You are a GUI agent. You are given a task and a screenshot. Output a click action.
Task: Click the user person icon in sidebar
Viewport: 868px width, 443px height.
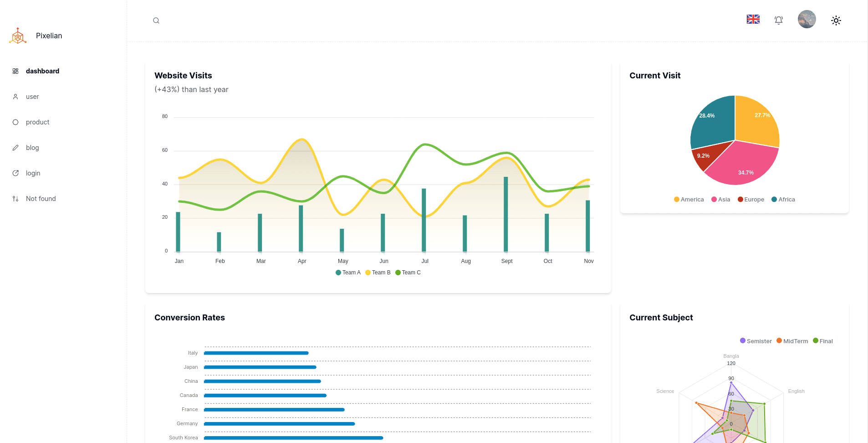[x=15, y=97]
